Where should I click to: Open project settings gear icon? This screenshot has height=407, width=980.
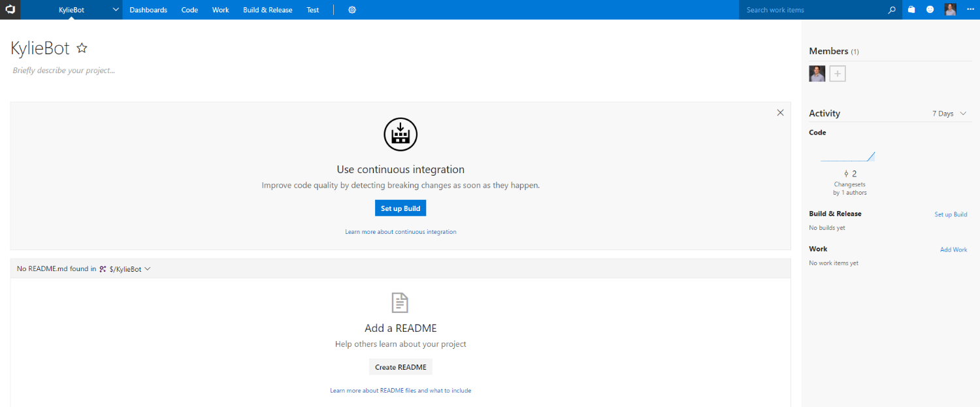352,10
